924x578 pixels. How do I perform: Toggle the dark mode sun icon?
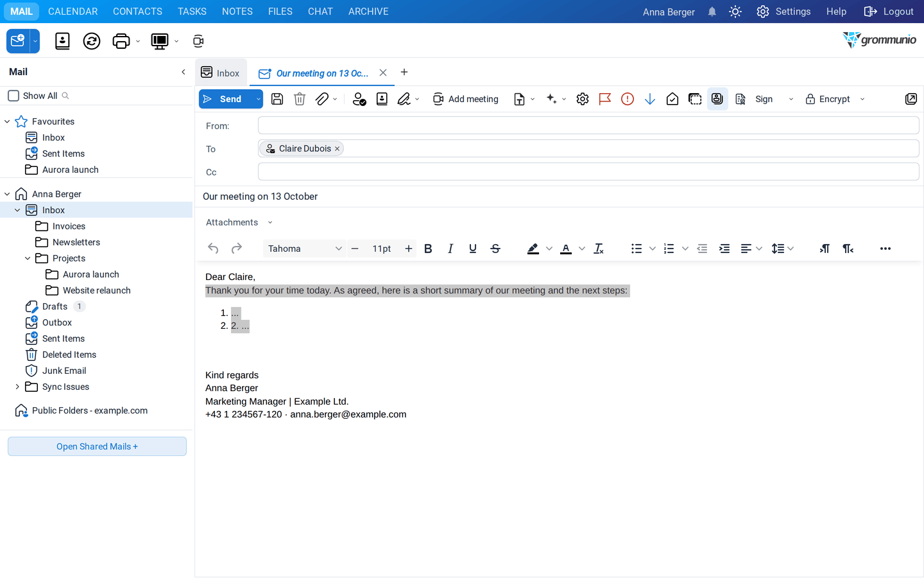(x=735, y=12)
